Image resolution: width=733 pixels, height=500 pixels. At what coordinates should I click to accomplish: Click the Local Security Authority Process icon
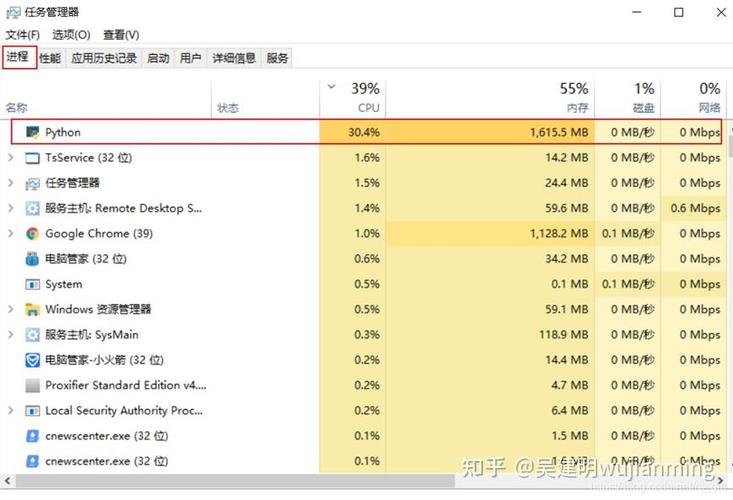[x=32, y=411]
